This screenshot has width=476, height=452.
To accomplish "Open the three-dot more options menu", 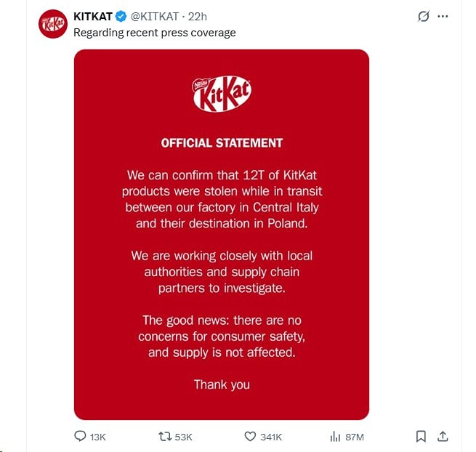I will pyautogui.click(x=443, y=16).
